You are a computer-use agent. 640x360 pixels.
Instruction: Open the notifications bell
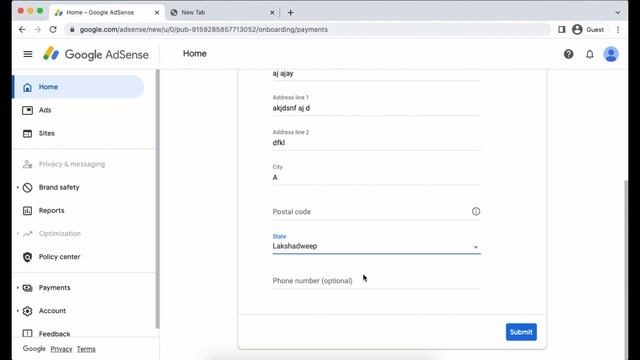click(x=590, y=54)
